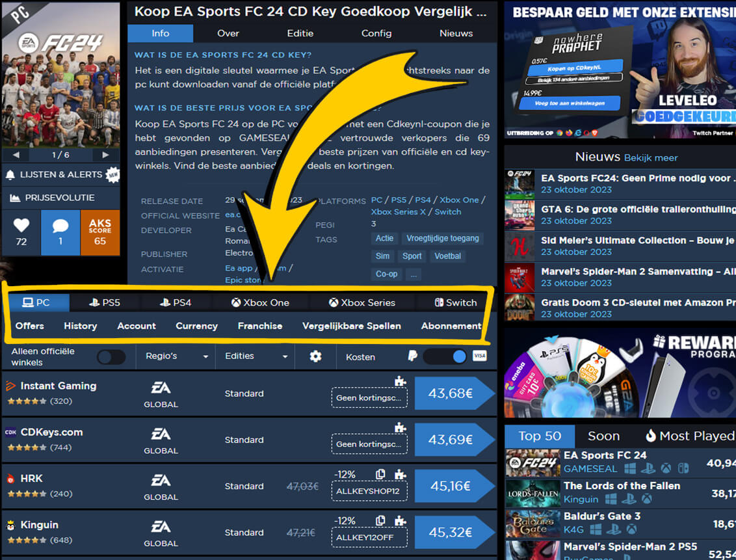Viewport: 736px width, 560px height.
Task: Open Lijsten & Alerts bell icon
Action: click(10, 174)
